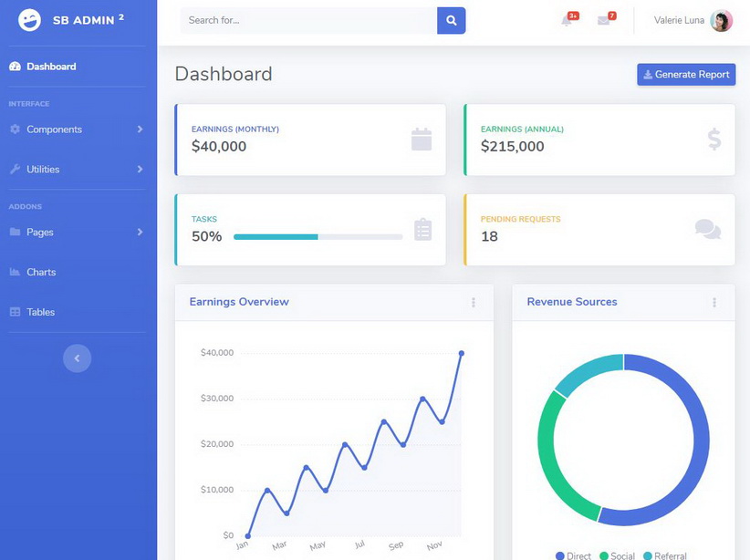
Task: Select Dashboard link in the sidebar
Action: (x=50, y=67)
